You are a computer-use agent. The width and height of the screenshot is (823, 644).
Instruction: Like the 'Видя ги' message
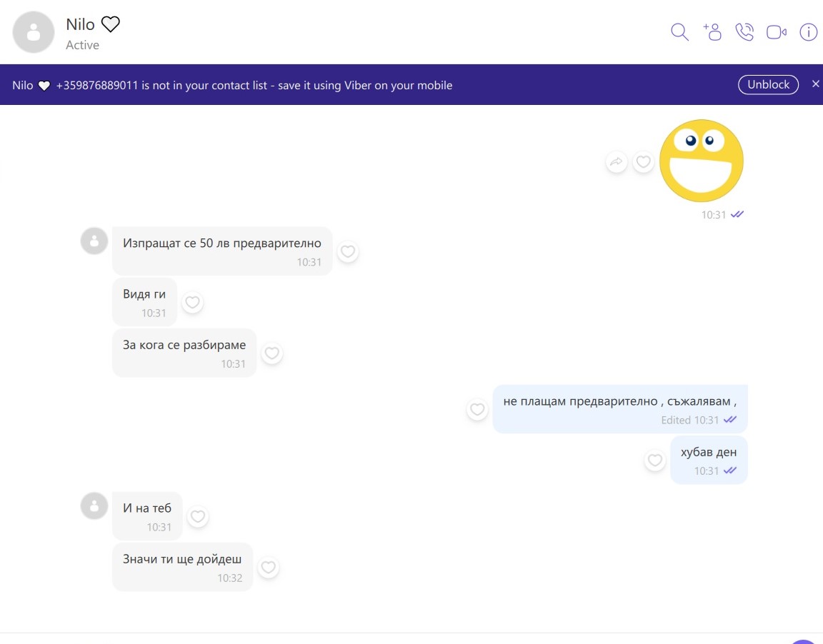point(192,303)
